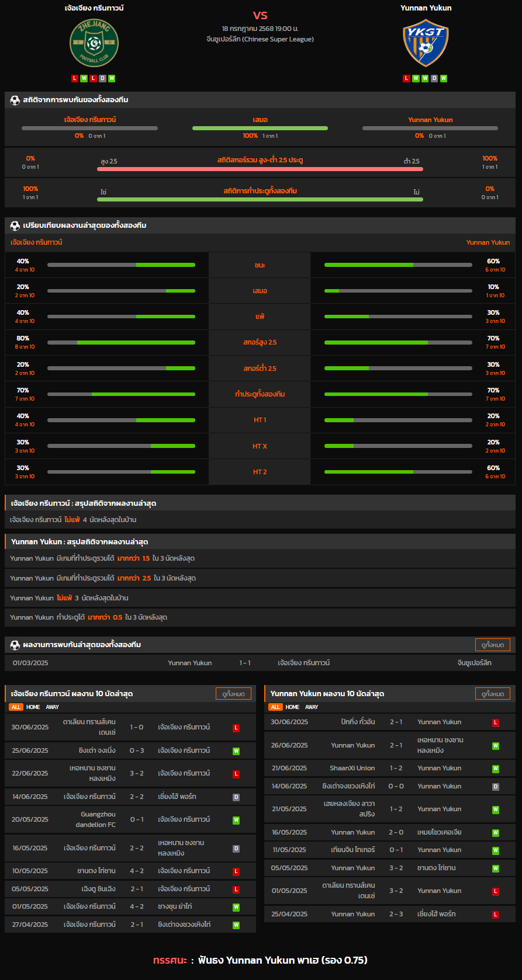
Task: Select the HOME tab under Yunnan Yukun results
Action: (x=292, y=707)
